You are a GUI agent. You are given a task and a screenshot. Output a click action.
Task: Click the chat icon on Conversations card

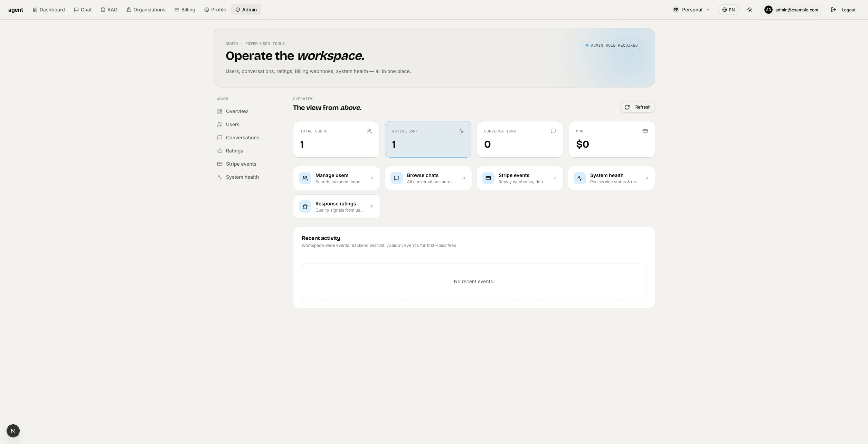coord(553,131)
